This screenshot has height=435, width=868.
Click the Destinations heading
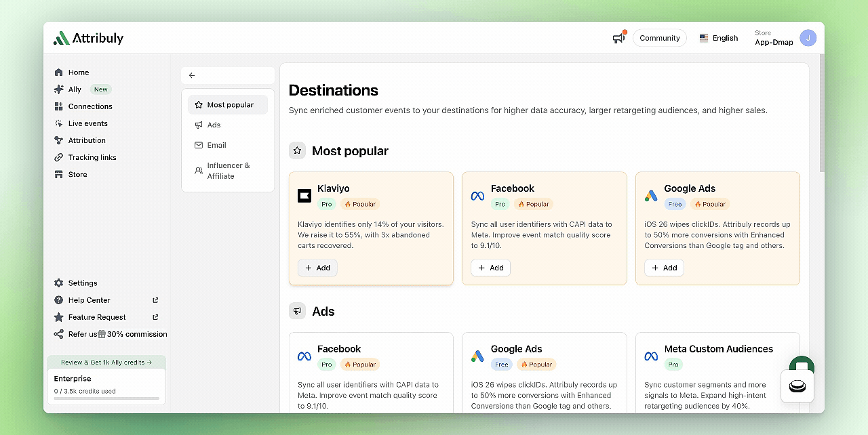tap(334, 90)
